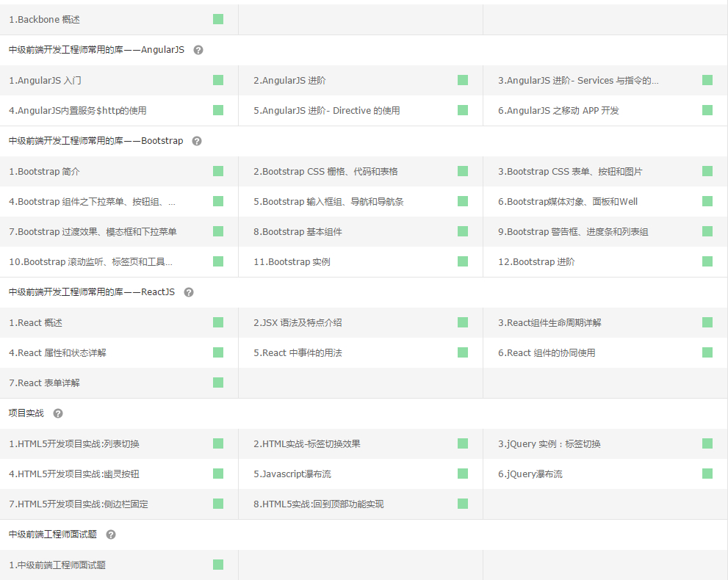Click green square for 5.Javascript瀑布流
The height and width of the screenshot is (580, 728).
[463, 474]
